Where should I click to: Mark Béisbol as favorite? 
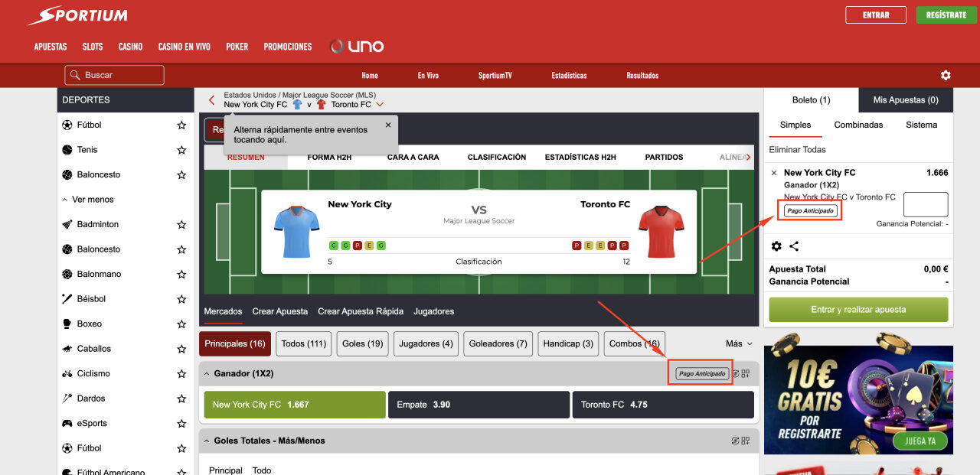coord(181,299)
